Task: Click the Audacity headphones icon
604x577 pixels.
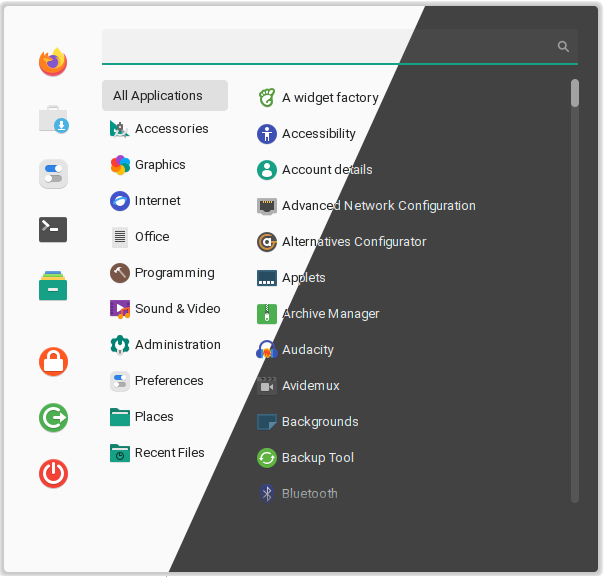Action: pyautogui.click(x=267, y=350)
